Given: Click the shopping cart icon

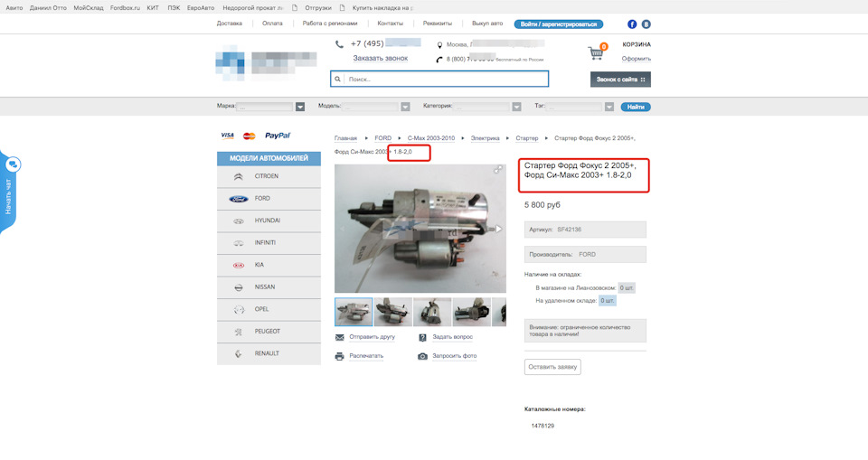Looking at the screenshot, I should (596, 53).
